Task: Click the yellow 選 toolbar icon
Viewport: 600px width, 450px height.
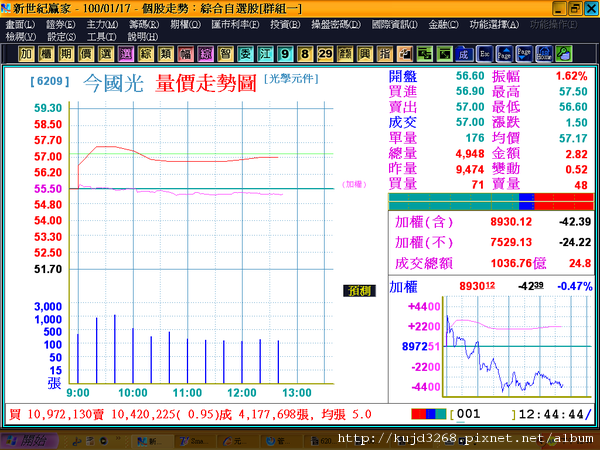Action: (x=106, y=54)
